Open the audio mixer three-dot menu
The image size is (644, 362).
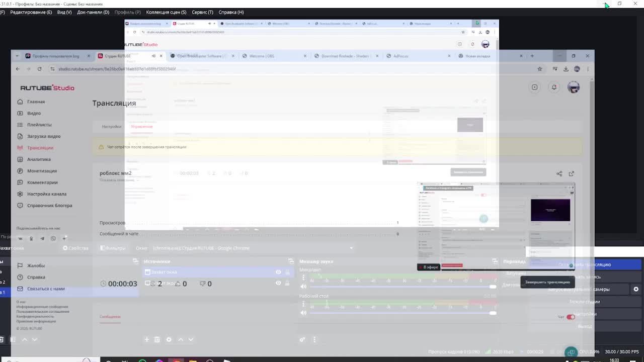pyautogui.click(x=314, y=339)
